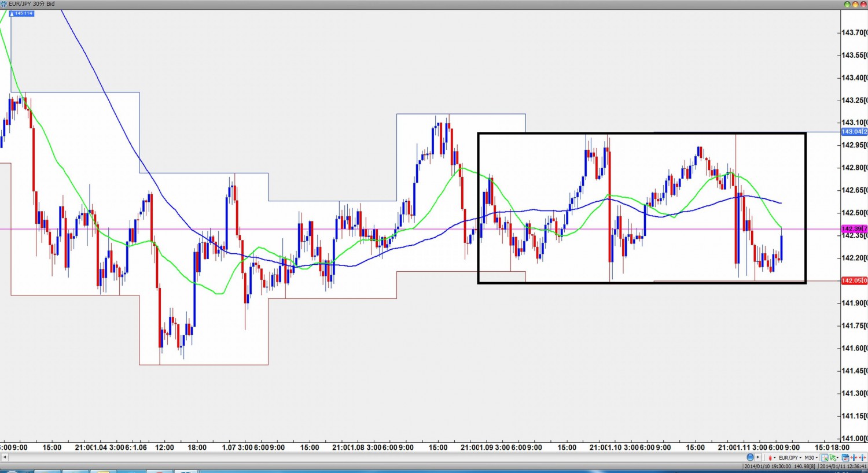Click the 2014/01/11 12:36:41 status bar clock
The image size is (868, 473).
click(843, 466)
